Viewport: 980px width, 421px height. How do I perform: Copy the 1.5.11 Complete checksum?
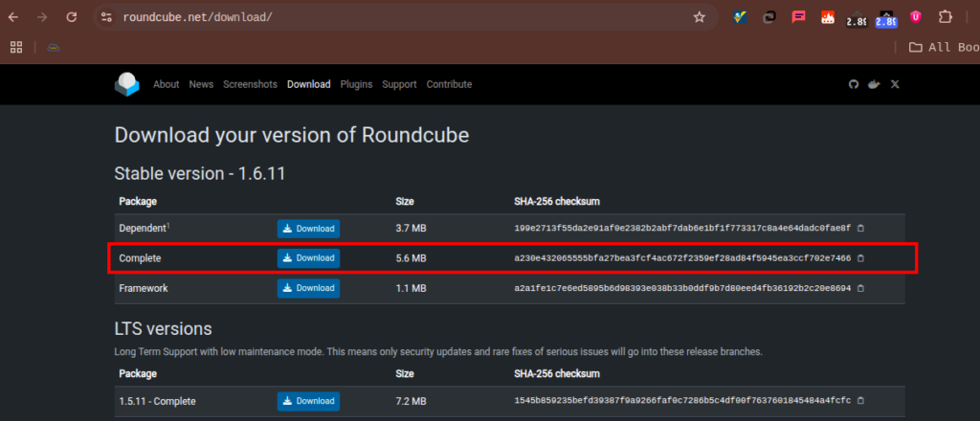pos(860,401)
